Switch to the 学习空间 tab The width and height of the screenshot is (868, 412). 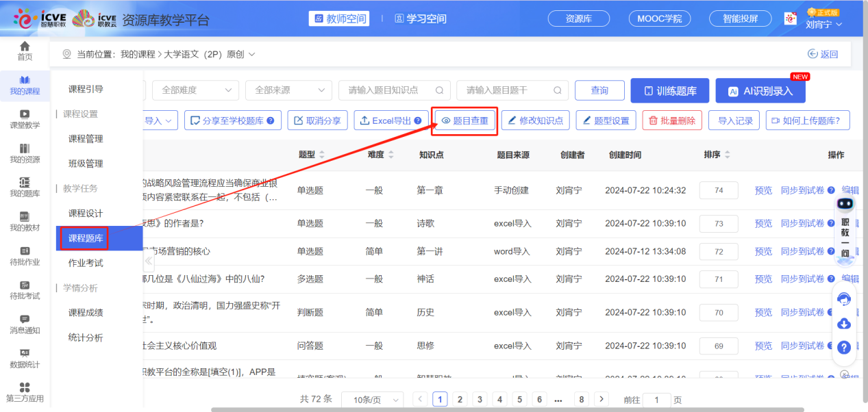tap(421, 18)
